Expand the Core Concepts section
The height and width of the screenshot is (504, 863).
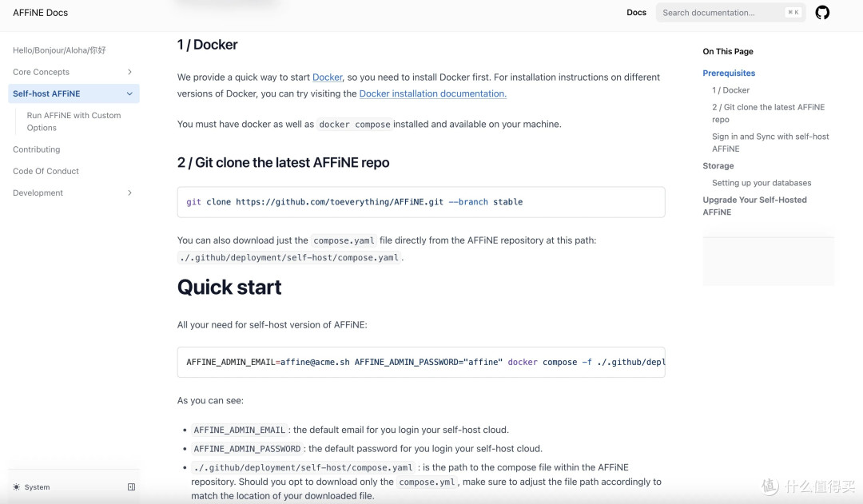coord(130,72)
